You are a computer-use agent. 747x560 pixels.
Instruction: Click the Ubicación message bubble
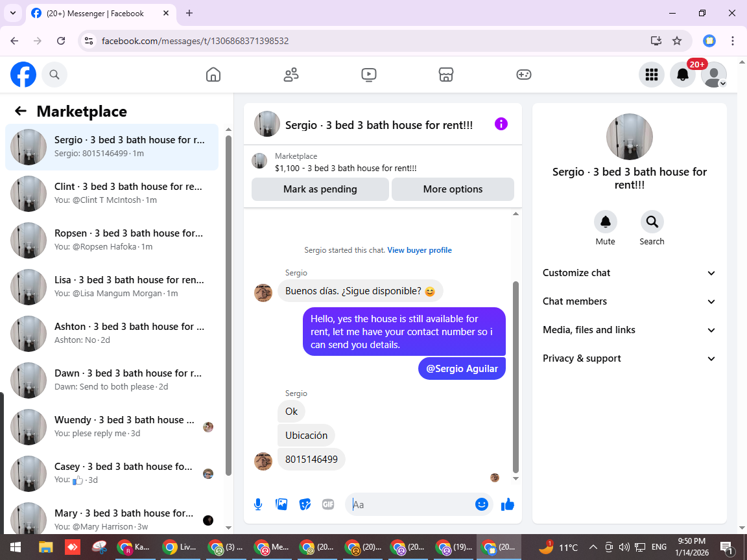[x=306, y=436]
